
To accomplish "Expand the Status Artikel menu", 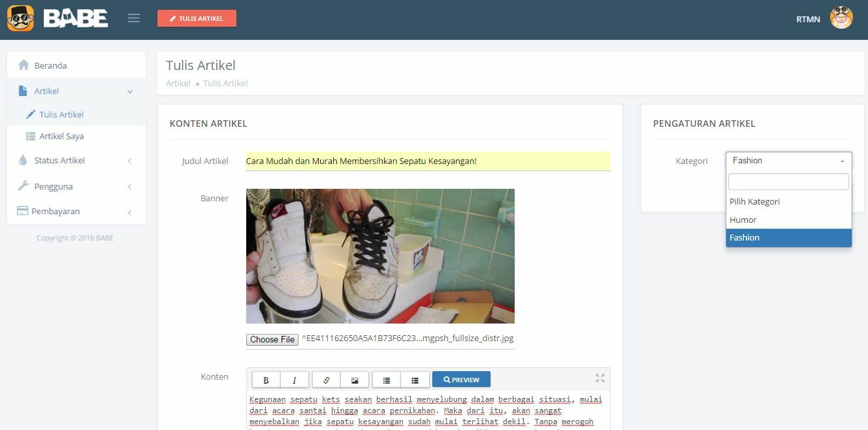I will tap(76, 160).
